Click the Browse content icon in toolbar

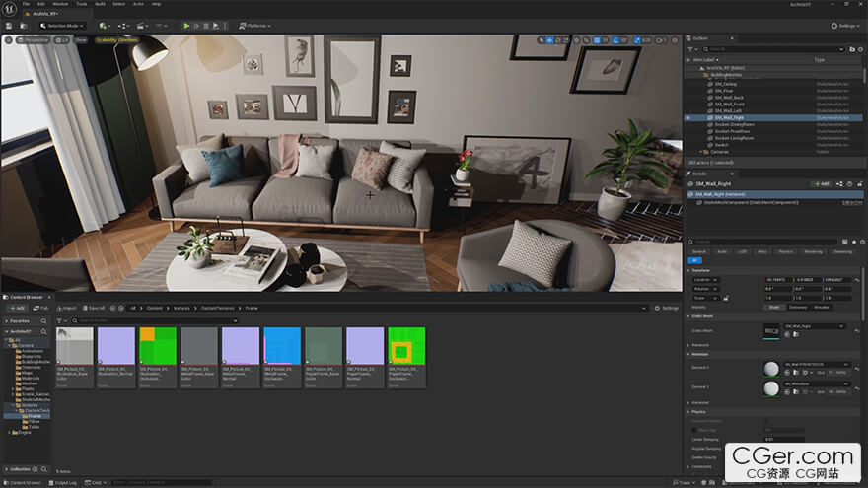[x=22, y=25]
